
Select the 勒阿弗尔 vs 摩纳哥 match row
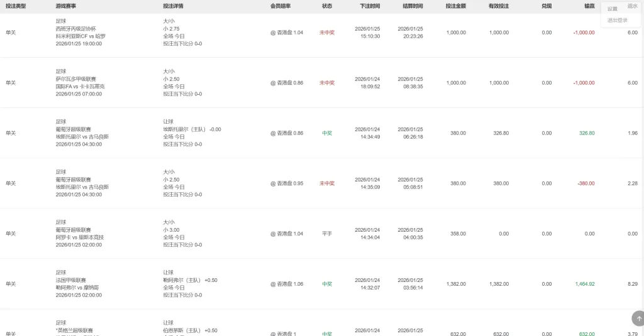[x=78, y=287]
